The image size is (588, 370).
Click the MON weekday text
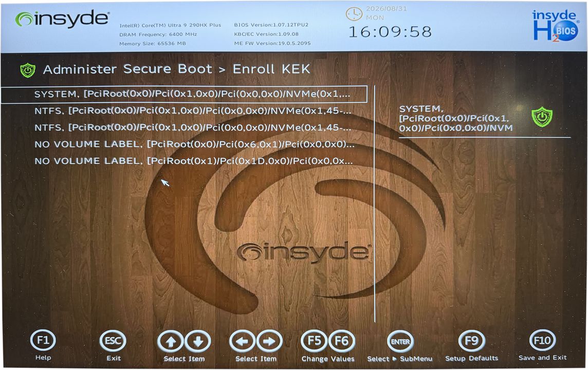375,17
